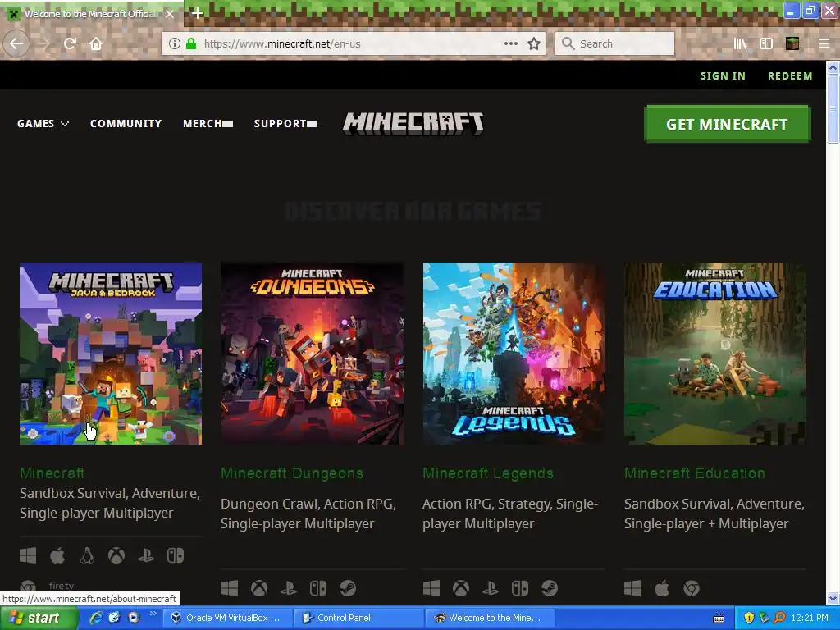Expand quick launch chevron in taskbar
Viewport: 840px width, 630px height.
pyautogui.click(x=153, y=614)
